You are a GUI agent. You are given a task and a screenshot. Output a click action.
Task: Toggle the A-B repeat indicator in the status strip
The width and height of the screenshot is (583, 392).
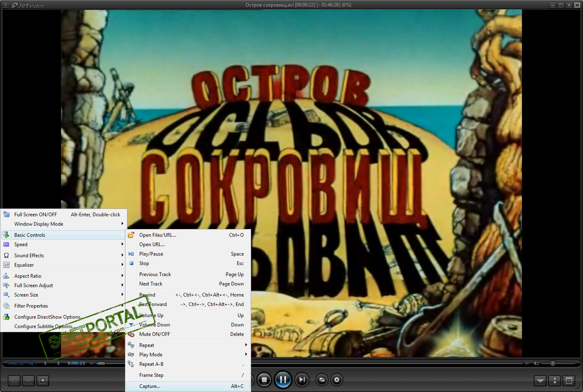point(13,363)
